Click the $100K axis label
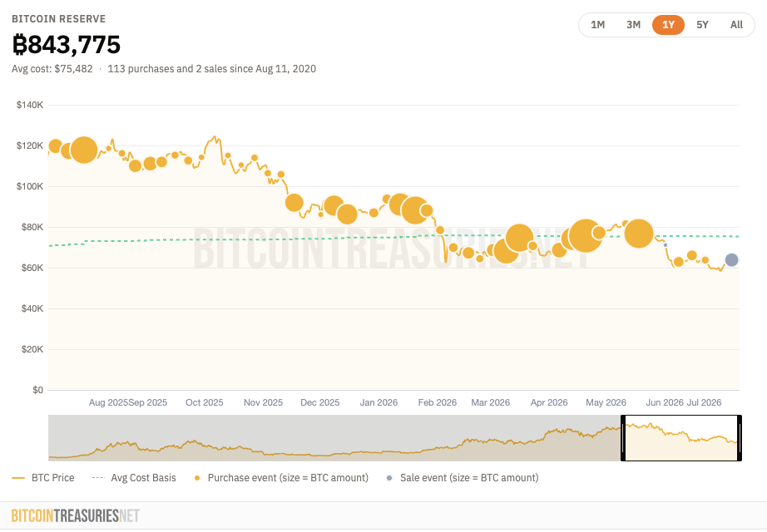The image size is (767, 532). pyautogui.click(x=30, y=186)
